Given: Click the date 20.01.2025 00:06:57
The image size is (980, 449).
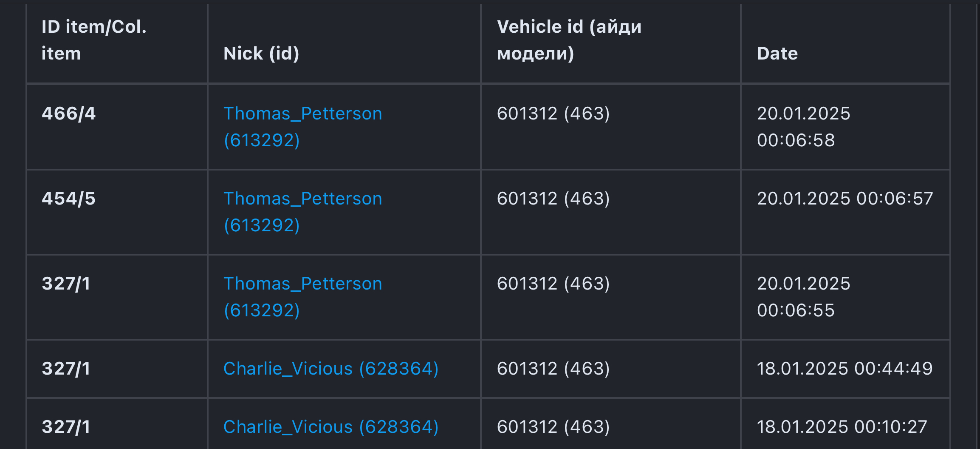Looking at the screenshot, I should [844, 199].
